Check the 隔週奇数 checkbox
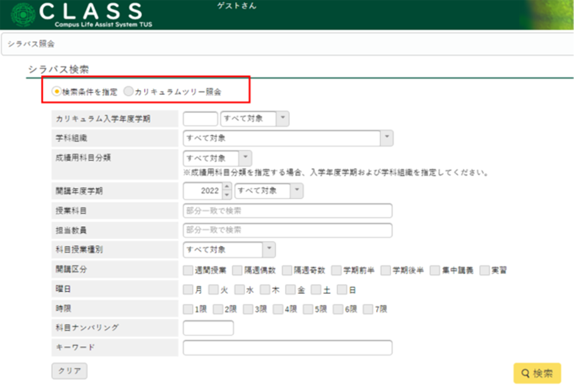This screenshot has height=392, width=574. pyautogui.click(x=287, y=270)
